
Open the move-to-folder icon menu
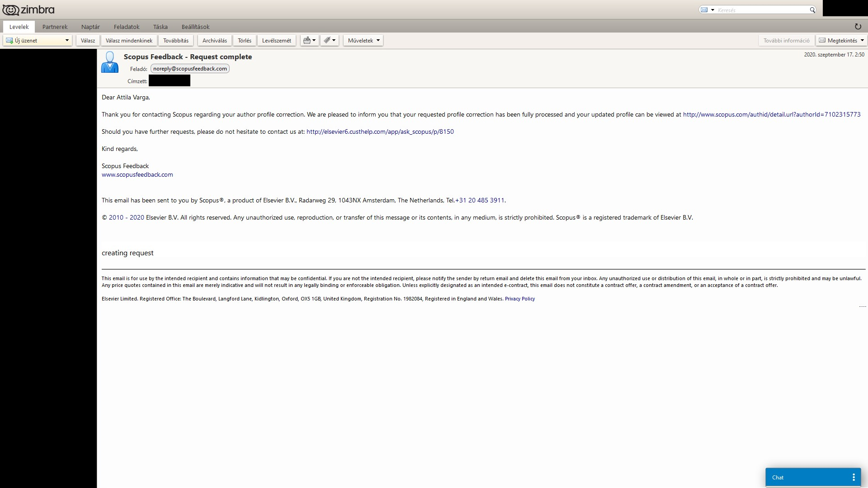coord(310,40)
